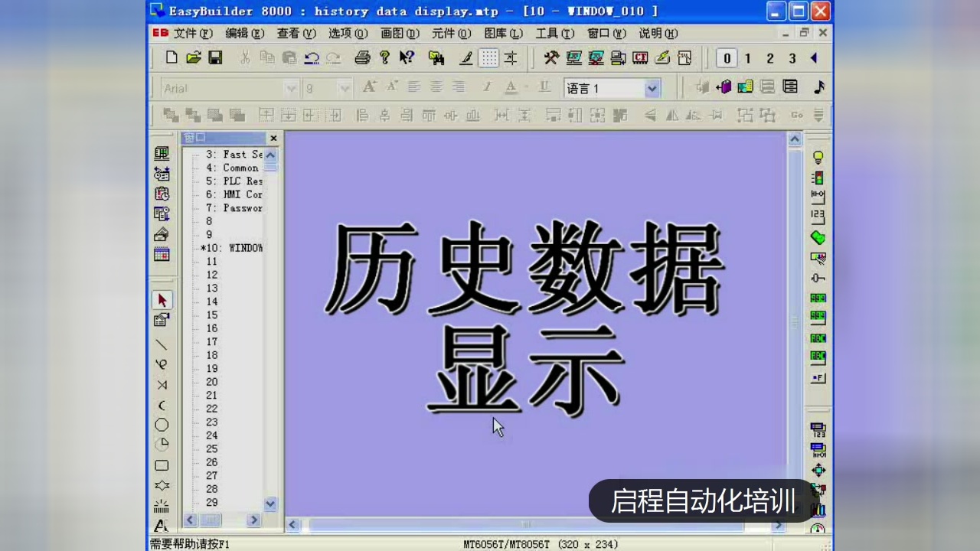Insert the key-shaped object icon

pos(818,278)
